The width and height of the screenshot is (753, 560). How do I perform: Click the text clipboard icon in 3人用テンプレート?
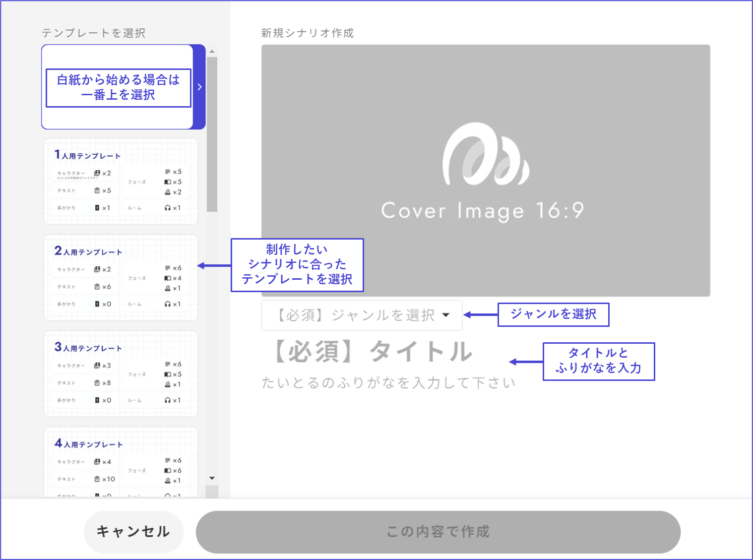[97, 383]
